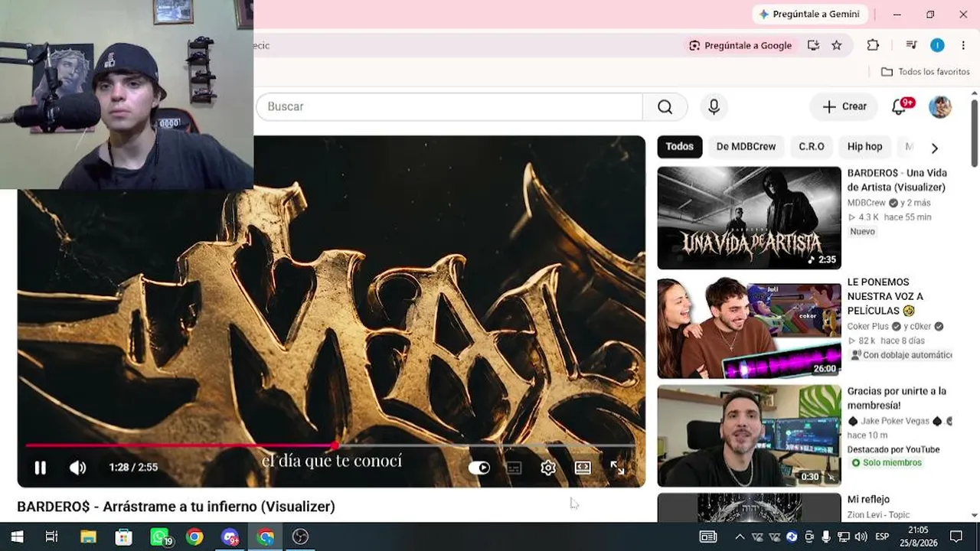Click the YouTube page scrollbar
This screenshot has height=551, width=980.
click(x=974, y=132)
